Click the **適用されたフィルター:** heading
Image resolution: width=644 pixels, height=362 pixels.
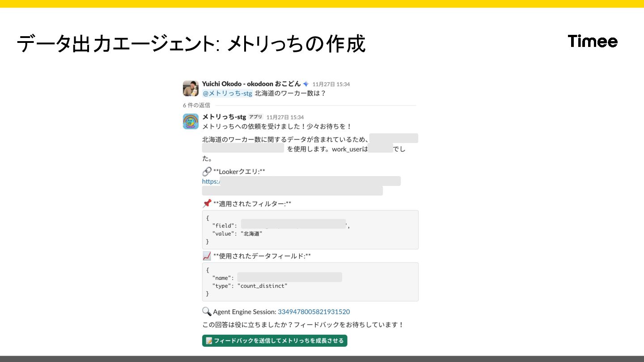252,204
